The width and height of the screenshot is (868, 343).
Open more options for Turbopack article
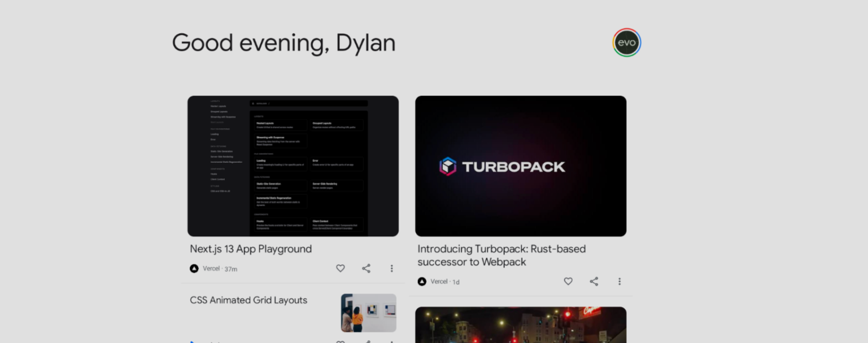pyautogui.click(x=619, y=282)
